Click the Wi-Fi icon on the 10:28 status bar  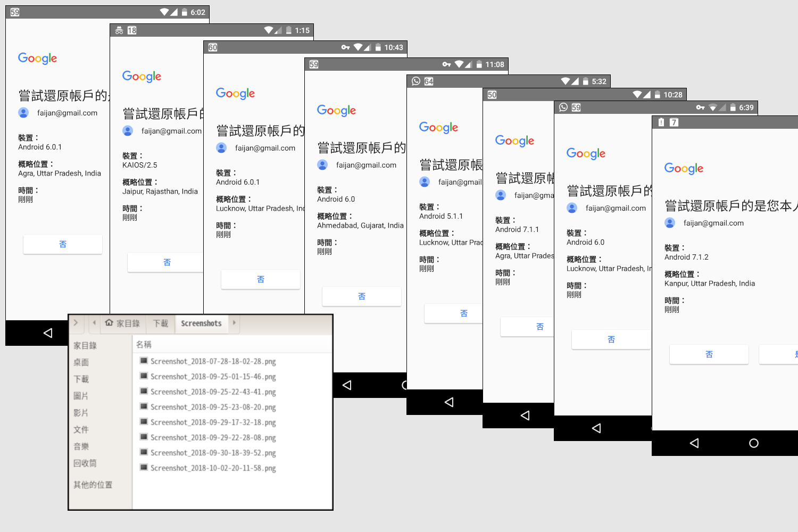click(x=637, y=95)
